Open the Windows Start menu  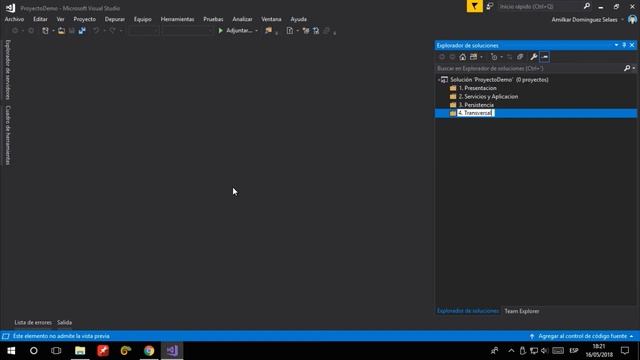(x=11, y=351)
